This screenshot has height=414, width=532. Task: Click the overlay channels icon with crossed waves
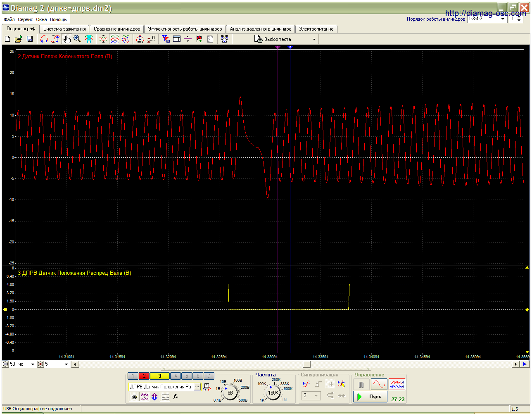pyautogui.click(x=103, y=39)
